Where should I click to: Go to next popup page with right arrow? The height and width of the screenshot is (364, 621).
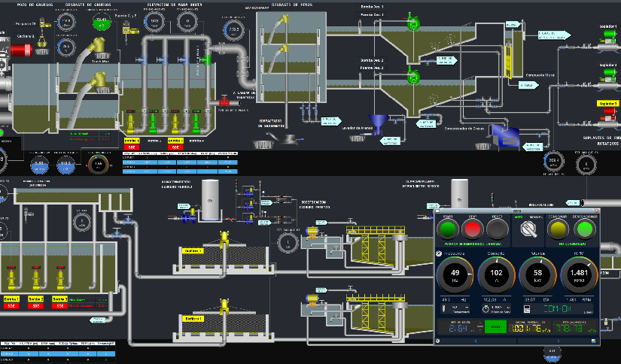[x=559, y=341]
